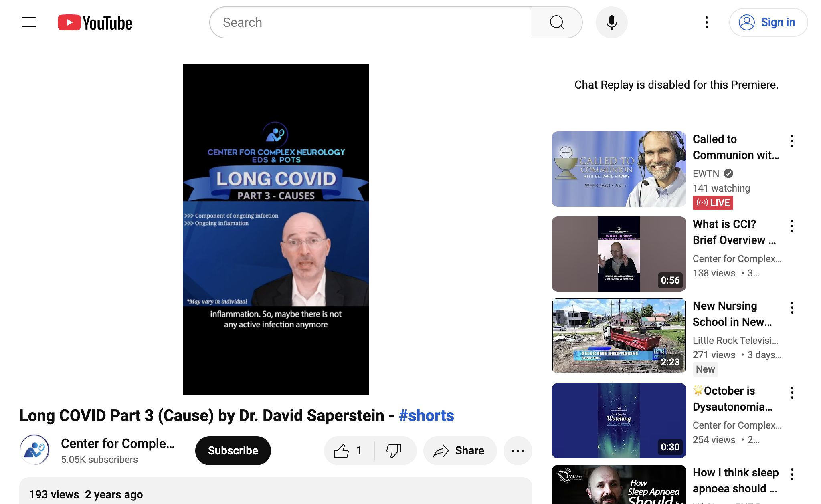Screen dimensions: 821x504
Task: Open more actions ellipsis beside Share
Action: click(518, 451)
